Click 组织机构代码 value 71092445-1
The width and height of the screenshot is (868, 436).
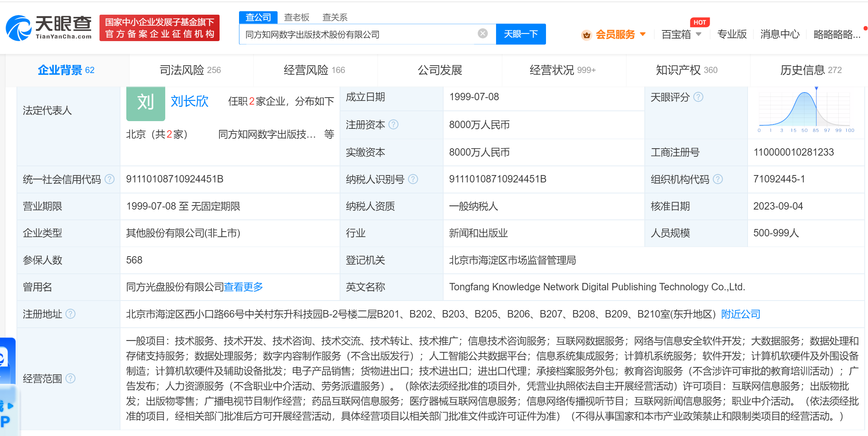779,179
